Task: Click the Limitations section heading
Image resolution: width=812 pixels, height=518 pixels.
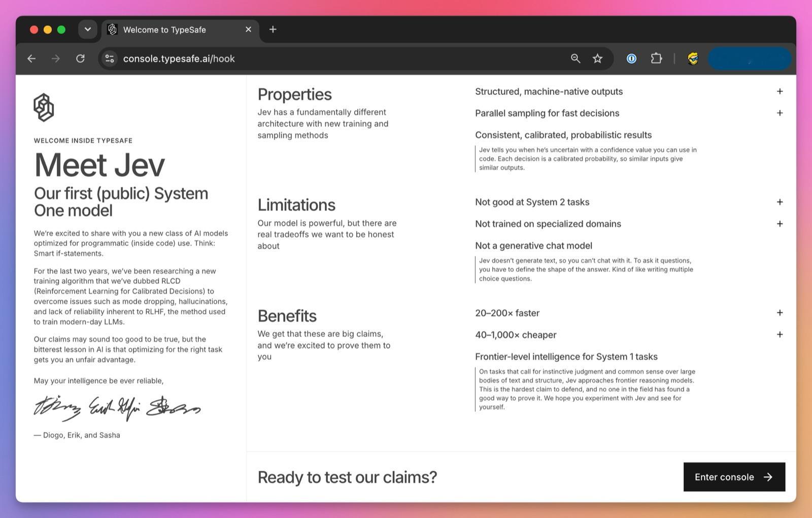Action: pyautogui.click(x=296, y=205)
